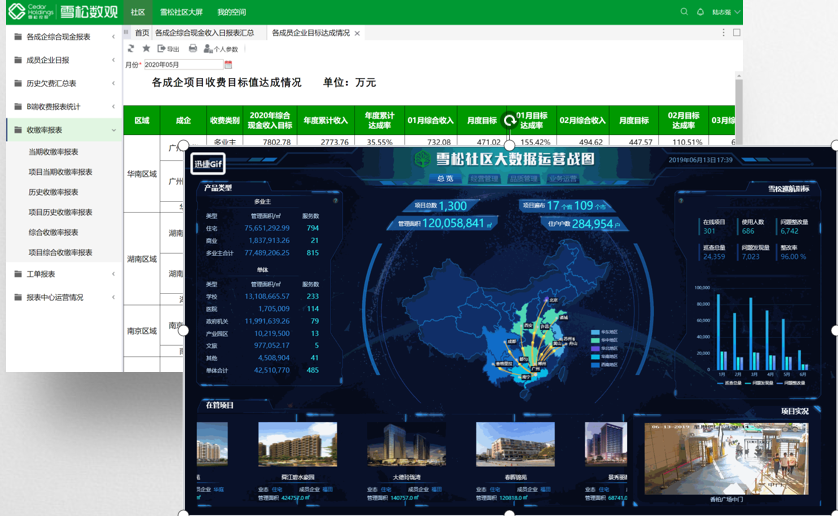Expand 各成企综合现金报表 sidebar group
This screenshot has height=516, width=838.
click(64, 37)
